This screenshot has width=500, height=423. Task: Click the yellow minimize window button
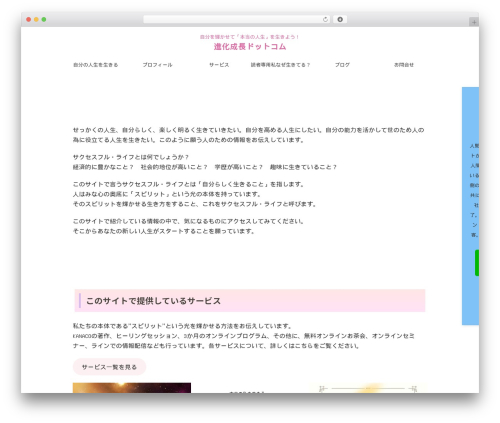pos(36,19)
